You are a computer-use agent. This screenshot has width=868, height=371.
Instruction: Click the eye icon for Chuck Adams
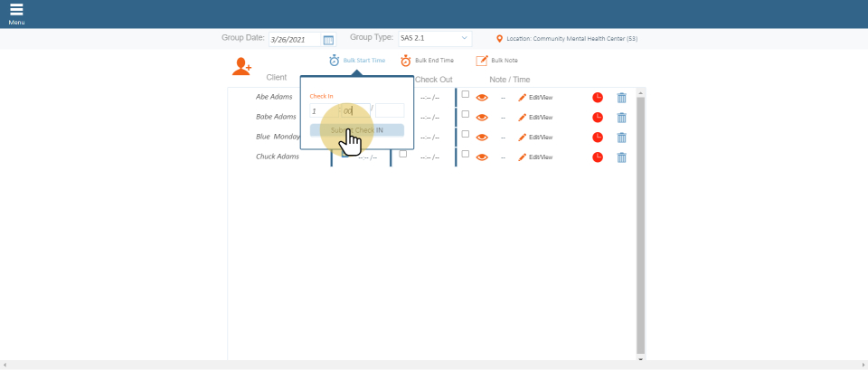(x=482, y=157)
